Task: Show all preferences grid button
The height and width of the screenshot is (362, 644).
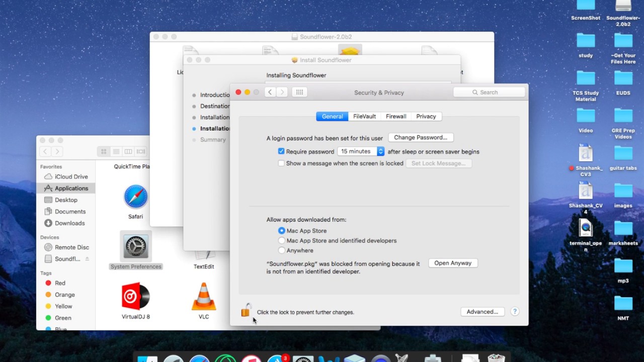Action: 299,93
